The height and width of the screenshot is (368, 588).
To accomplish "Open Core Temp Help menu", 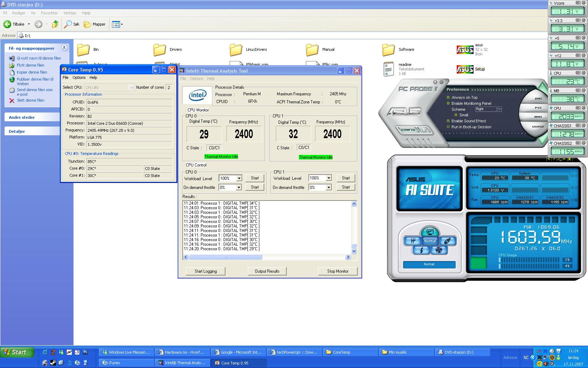I will [93, 77].
